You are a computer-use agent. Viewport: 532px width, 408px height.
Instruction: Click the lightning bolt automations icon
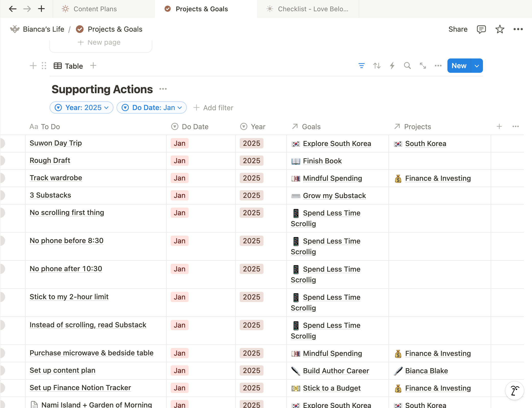392,66
